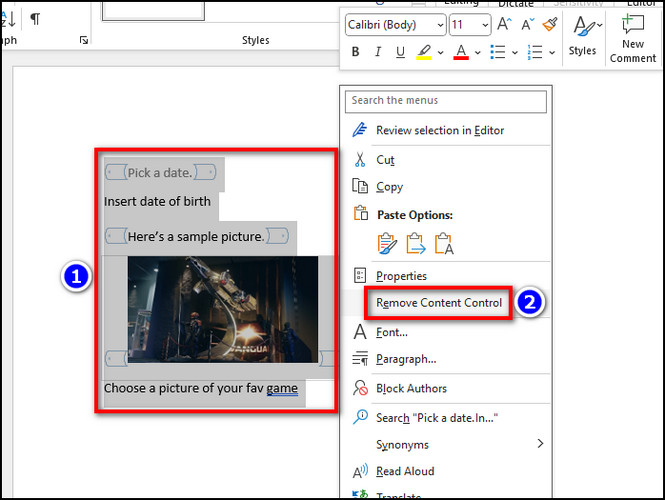Toggle Underline in the mini toolbar
This screenshot has height=500, width=665.
coord(400,52)
